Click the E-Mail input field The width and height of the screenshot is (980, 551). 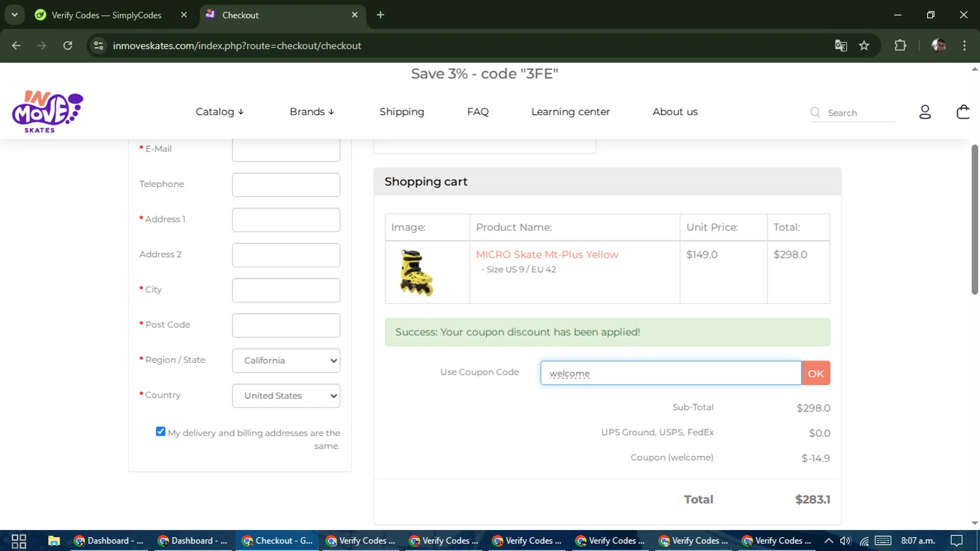click(x=286, y=150)
